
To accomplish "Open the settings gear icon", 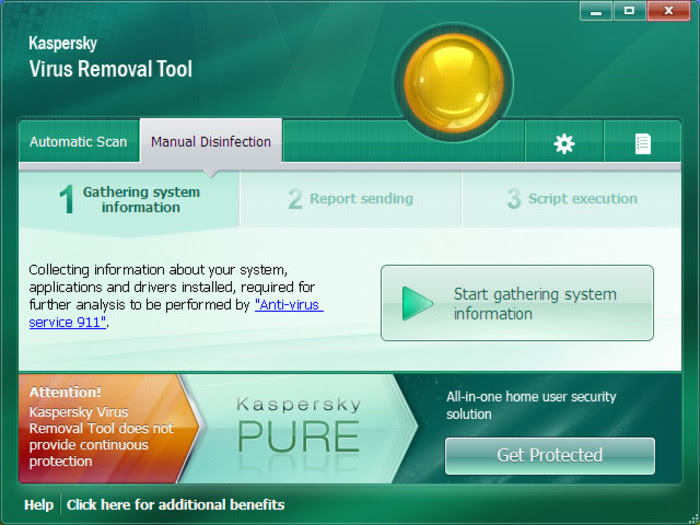I will 564,144.
